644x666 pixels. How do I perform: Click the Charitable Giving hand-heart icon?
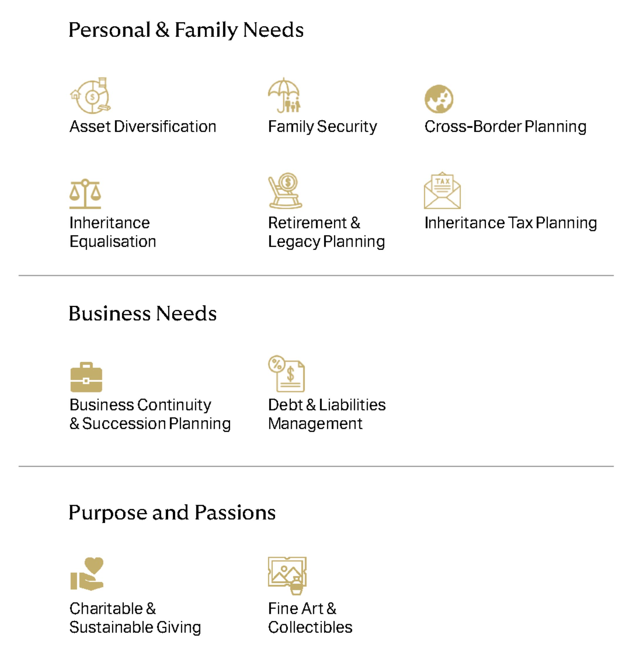coord(87,574)
